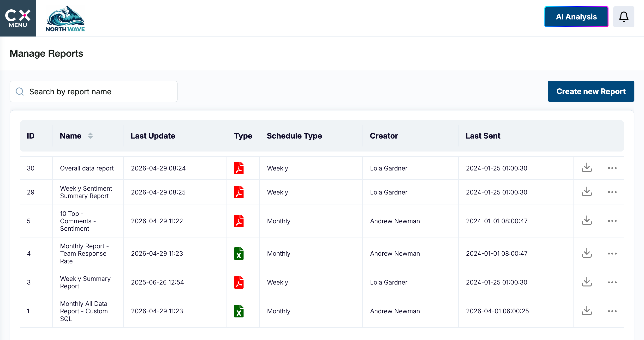Click Create new Report button
This screenshot has height=340, width=644.
click(x=591, y=91)
